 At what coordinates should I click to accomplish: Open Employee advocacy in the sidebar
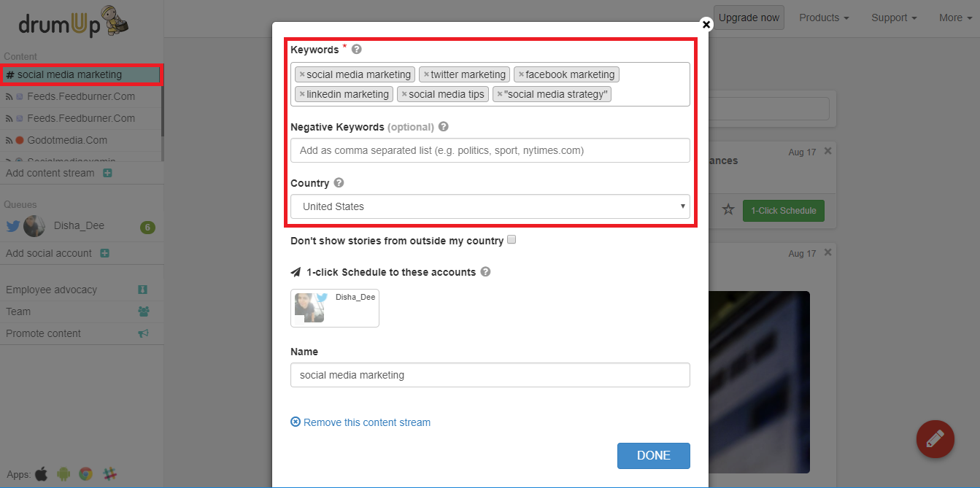pyautogui.click(x=51, y=290)
